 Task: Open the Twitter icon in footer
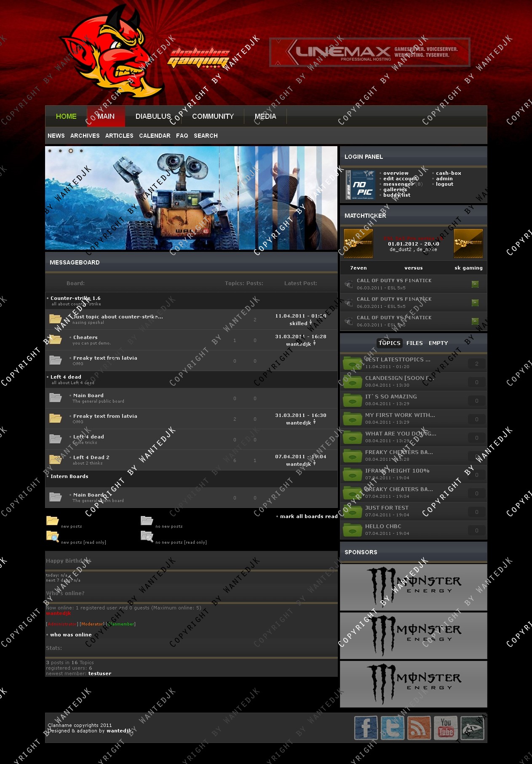[x=392, y=727]
